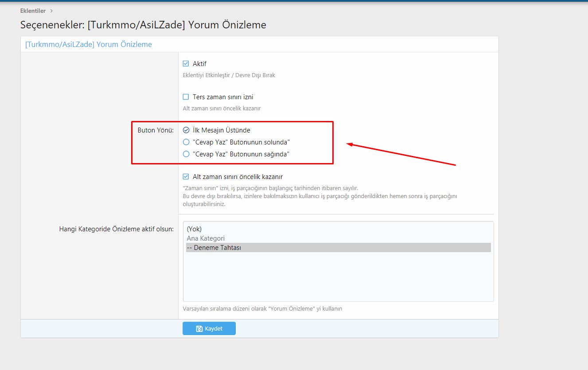
Task: Click the Buton Yönü label
Action: pos(156,130)
